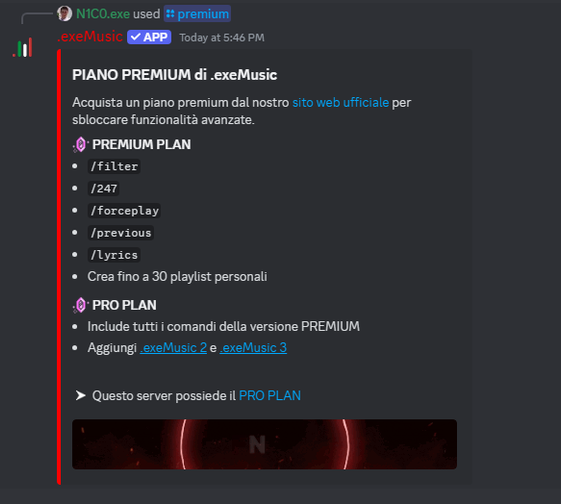
Task: Click the .exeMusic bot name
Action: click(90, 36)
